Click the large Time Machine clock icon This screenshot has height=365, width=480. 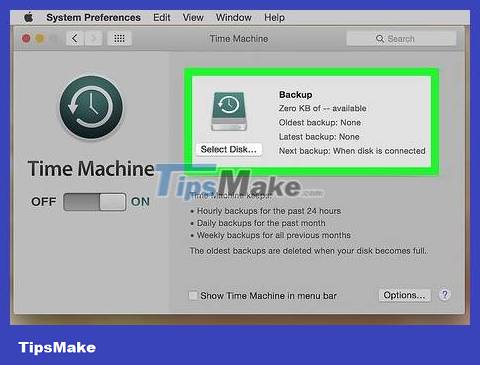tap(91, 107)
